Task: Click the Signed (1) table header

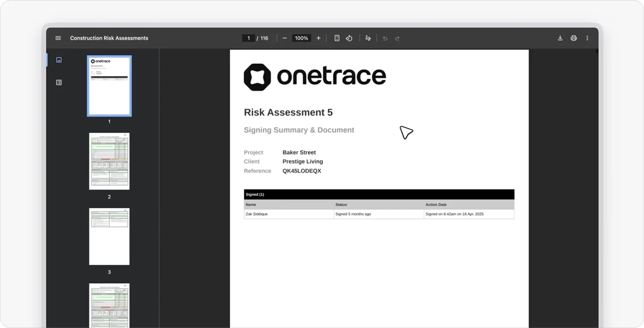Action: (379, 194)
